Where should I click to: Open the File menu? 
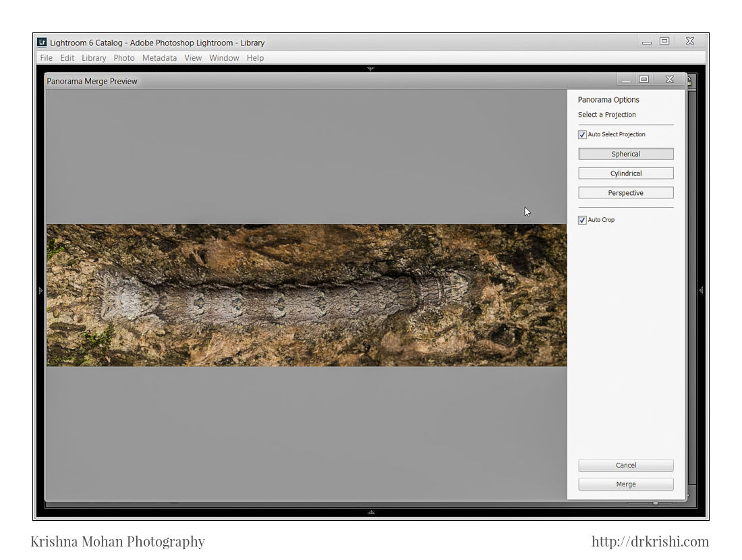click(x=46, y=58)
